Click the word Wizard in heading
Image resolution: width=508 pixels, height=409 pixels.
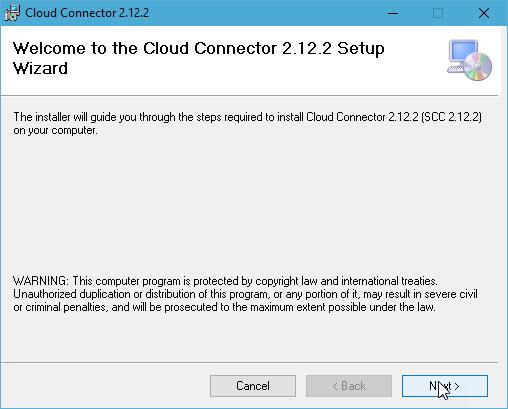pos(40,68)
